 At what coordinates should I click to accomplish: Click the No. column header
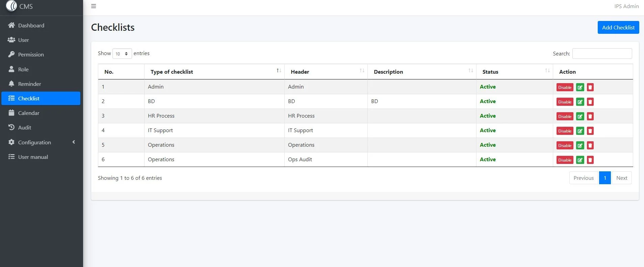(121, 72)
